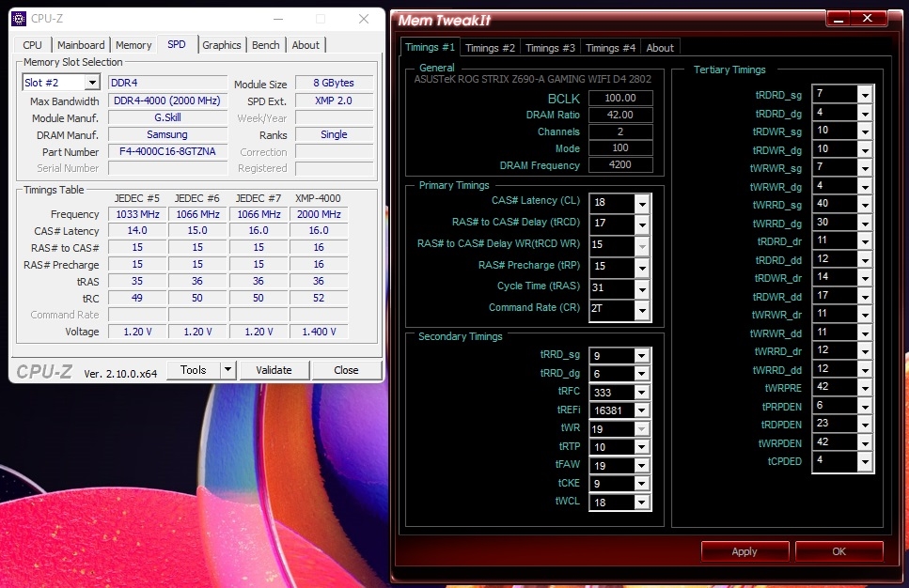Open the About tab in Mem TweakIt
Viewport: 909px width, 588px height.
pyautogui.click(x=660, y=48)
